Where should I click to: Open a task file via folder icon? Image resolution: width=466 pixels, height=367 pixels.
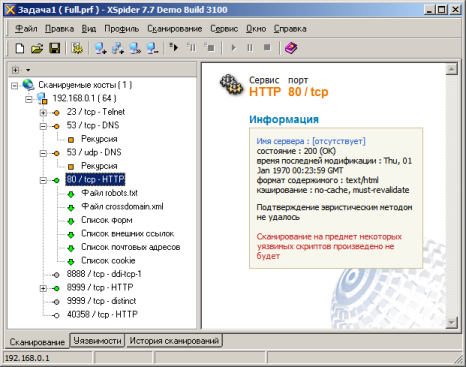pyautogui.click(x=37, y=48)
